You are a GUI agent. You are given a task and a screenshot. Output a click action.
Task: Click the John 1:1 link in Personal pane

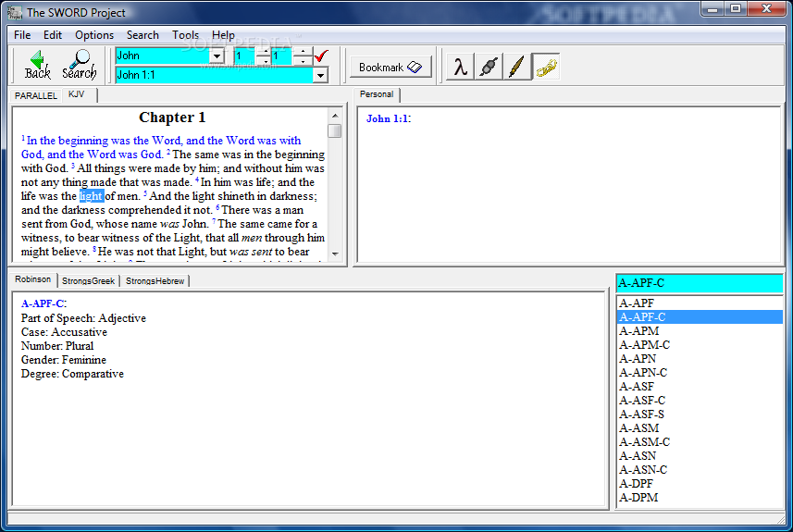[x=388, y=118]
